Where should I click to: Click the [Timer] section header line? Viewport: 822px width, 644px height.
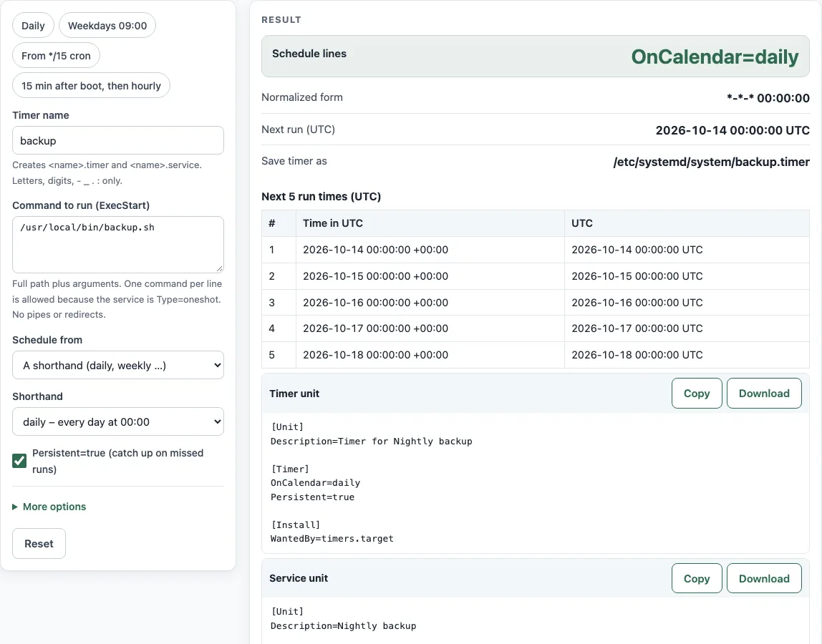coord(290,469)
